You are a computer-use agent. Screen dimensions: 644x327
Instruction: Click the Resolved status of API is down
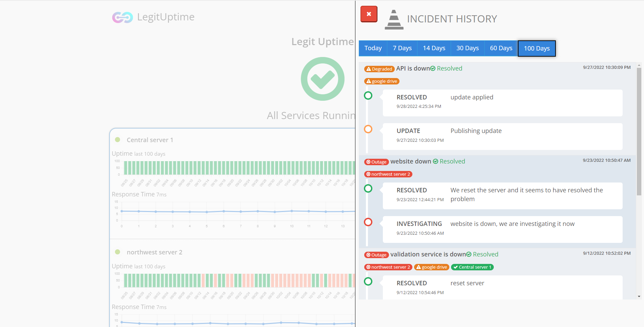(x=446, y=69)
